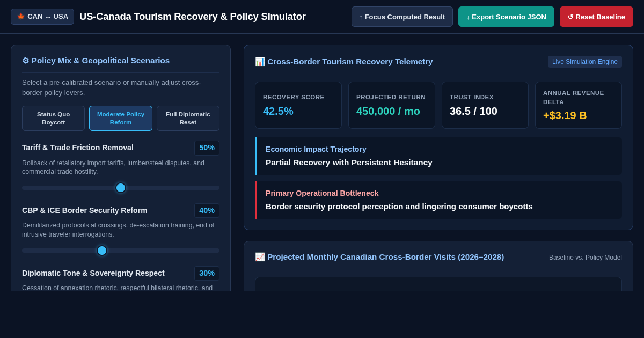Click the Baseline vs. Policy Model label
The width and height of the screenshot is (644, 338).
pos(586,258)
